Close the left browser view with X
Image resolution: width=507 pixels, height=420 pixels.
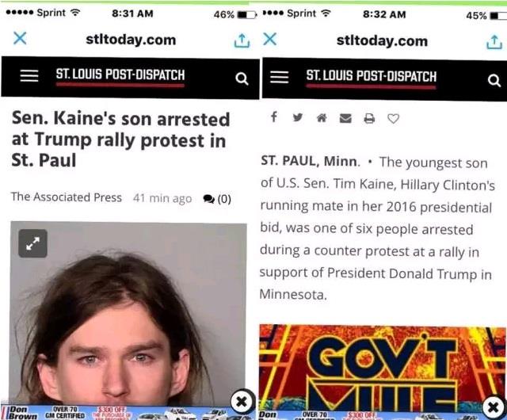point(20,38)
